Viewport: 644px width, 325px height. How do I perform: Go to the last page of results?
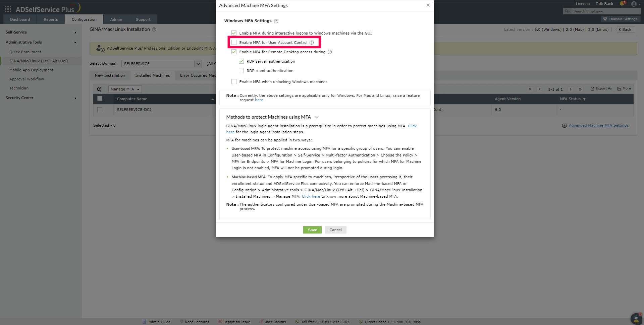(x=580, y=89)
